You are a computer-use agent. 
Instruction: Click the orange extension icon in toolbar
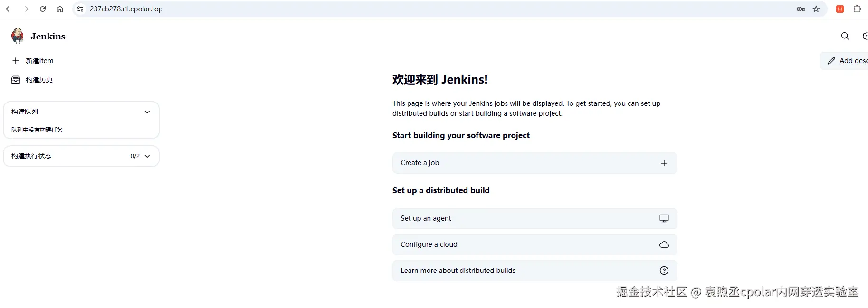click(x=840, y=9)
